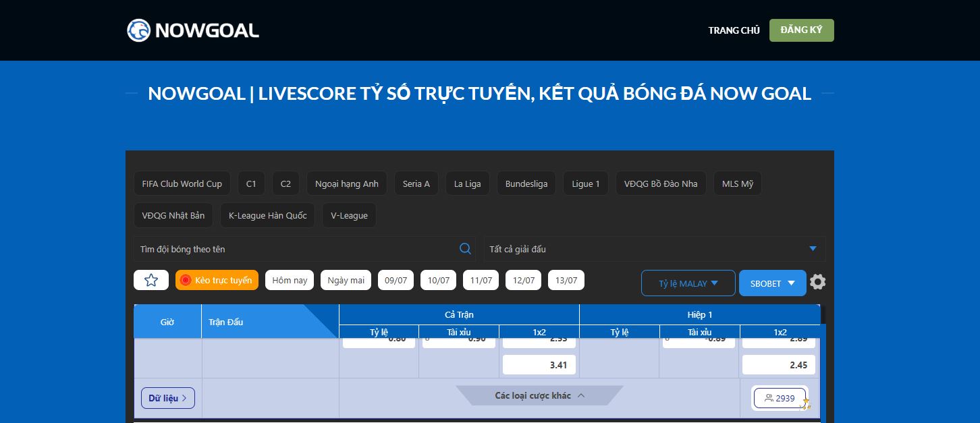The height and width of the screenshot is (423, 980).
Task: Go to TRANG CHỦ menu item
Action: tap(734, 30)
